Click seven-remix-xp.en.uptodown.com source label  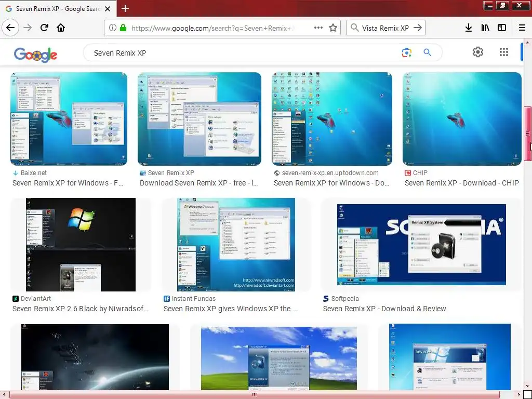point(330,172)
